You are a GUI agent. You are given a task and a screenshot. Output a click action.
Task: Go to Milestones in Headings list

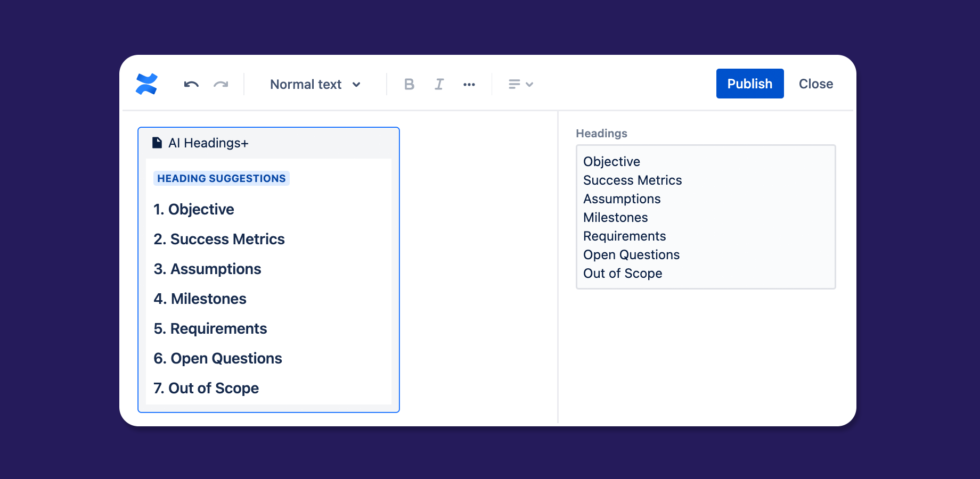(x=615, y=218)
